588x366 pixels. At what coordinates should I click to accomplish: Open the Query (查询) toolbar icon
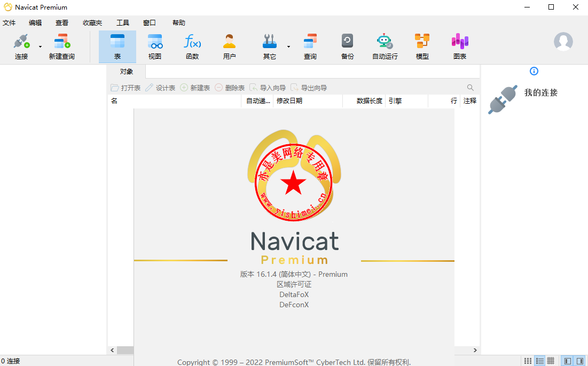click(310, 46)
